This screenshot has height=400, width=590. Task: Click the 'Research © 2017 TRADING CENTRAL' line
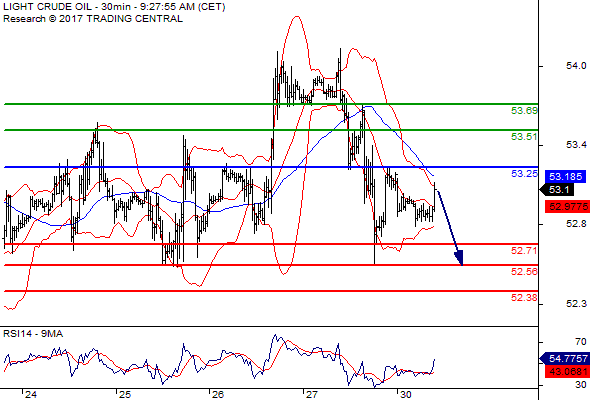coord(93,19)
